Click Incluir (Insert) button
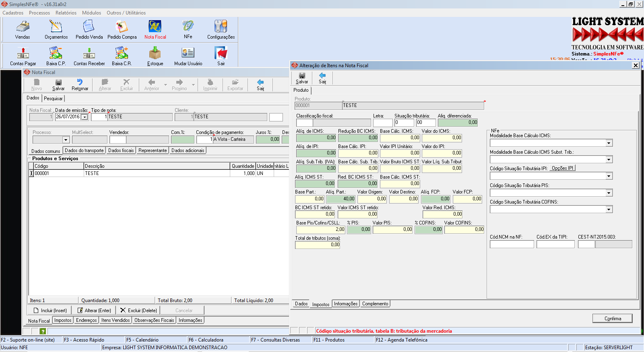This screenshot has height=352, width=644. [x=50, y=310]
